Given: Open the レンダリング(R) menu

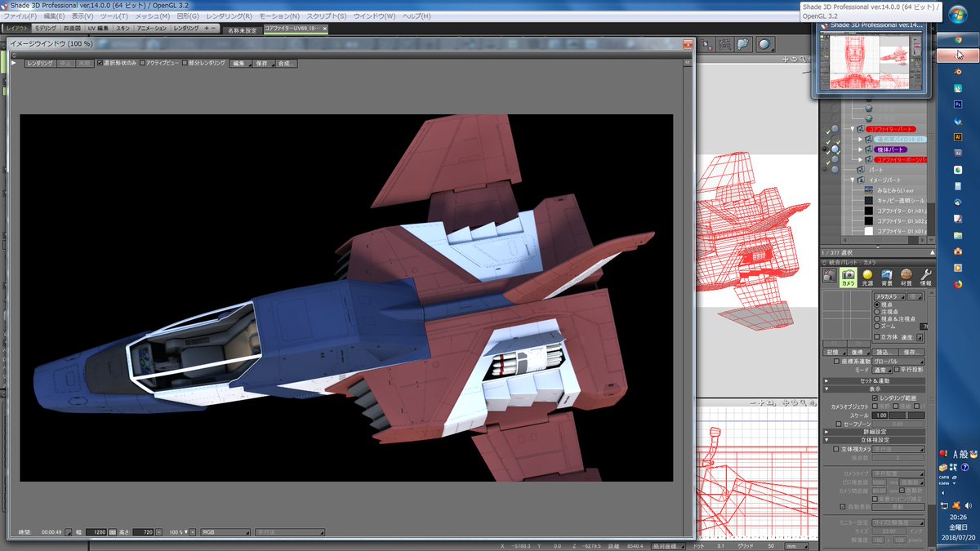Looking at the screenshot, I should click(229, 16).
